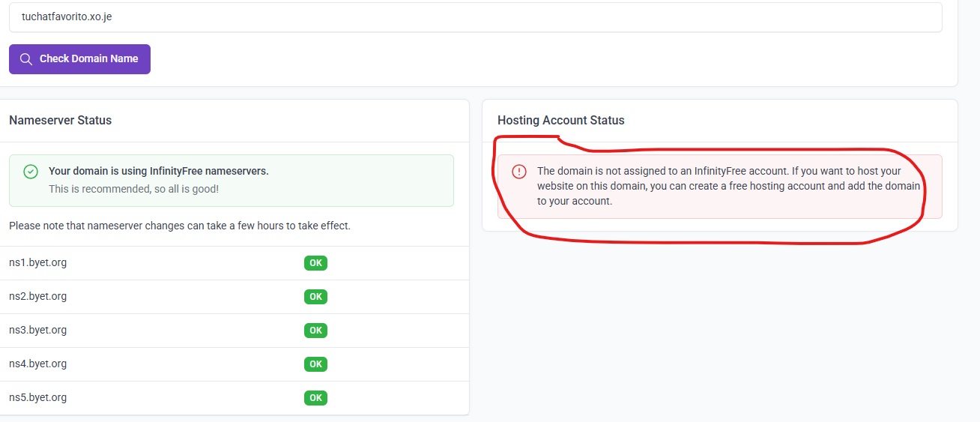Select the ns2.byet.org nameserver text

pyautogui.click(x=37, y=297)
